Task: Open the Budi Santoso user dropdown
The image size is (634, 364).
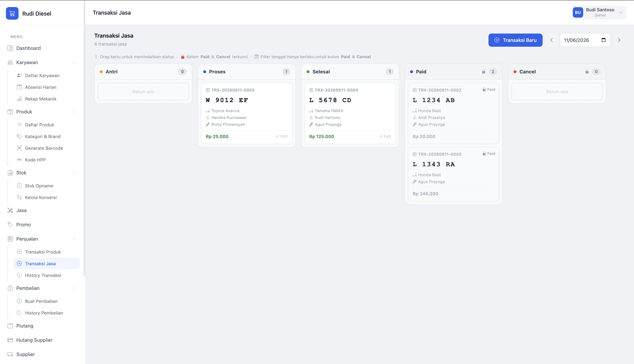Action: click(x=599, y=12)
